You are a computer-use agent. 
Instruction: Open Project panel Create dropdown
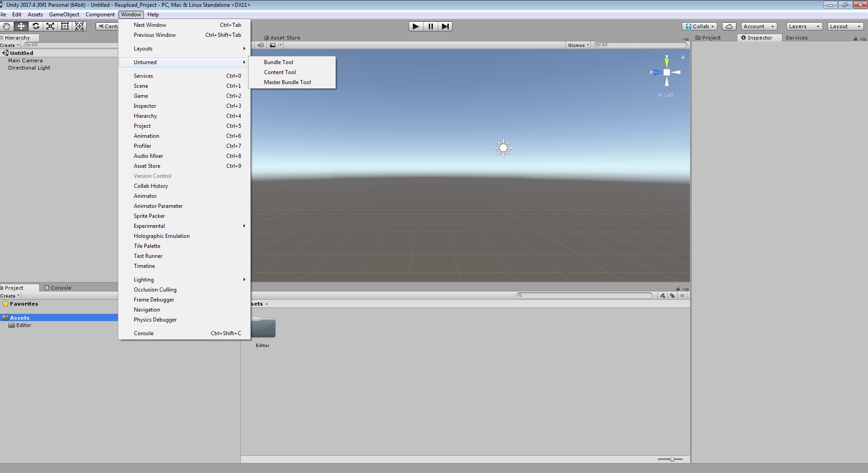point(10,296)
